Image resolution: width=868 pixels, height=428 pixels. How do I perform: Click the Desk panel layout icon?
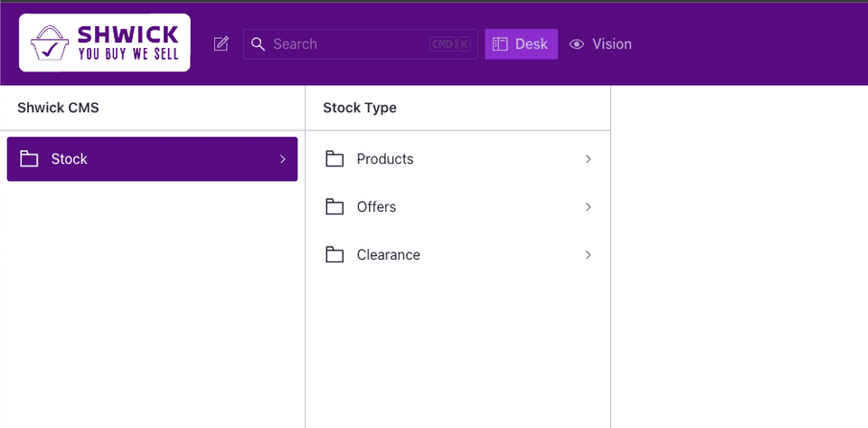coord(500,44)
